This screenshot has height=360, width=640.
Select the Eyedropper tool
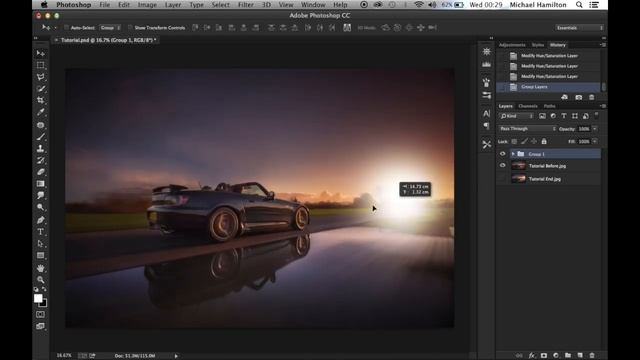point(40,112)
